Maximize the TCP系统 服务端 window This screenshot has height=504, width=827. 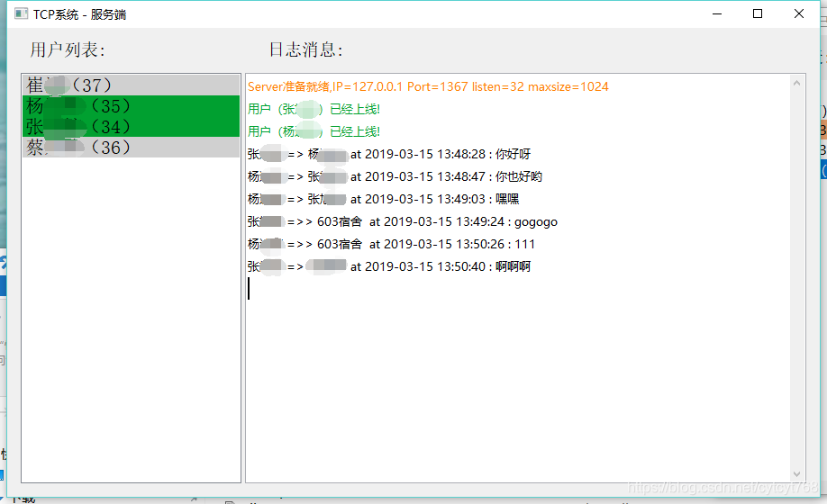click(x=758, y=13)
